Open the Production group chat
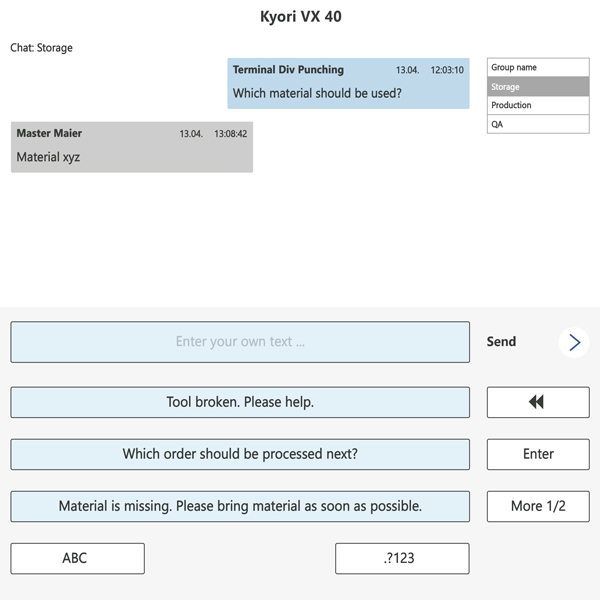The height and width of the screenshot is (600, 600). point(538,105)
